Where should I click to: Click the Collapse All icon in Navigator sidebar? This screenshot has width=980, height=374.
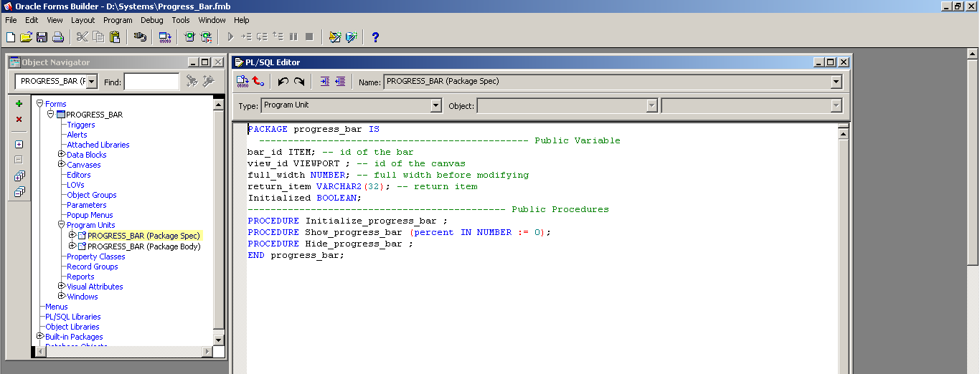(19, 191)
